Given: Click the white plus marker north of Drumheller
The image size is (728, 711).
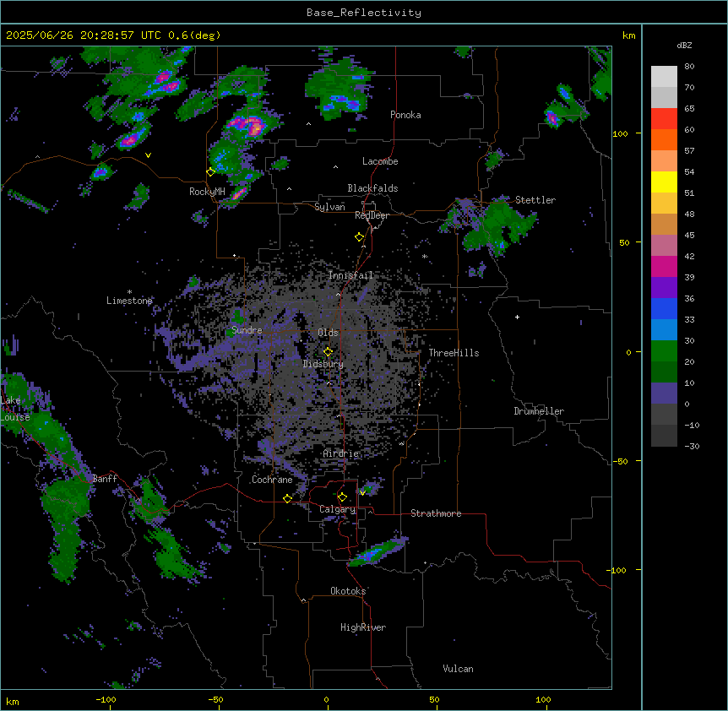Looking at the screenshot, I should pyautogui.click(x=517, y=317).
